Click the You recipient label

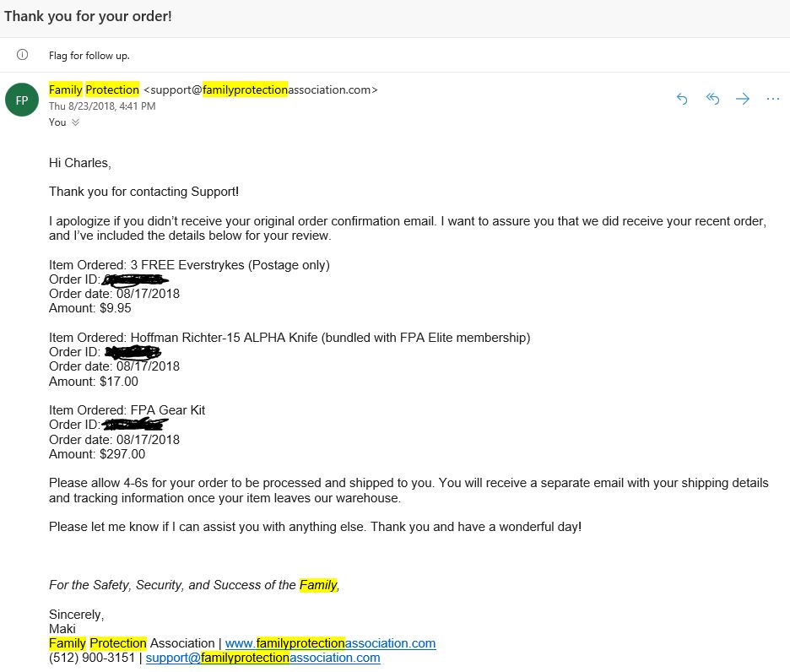point(57,122)
